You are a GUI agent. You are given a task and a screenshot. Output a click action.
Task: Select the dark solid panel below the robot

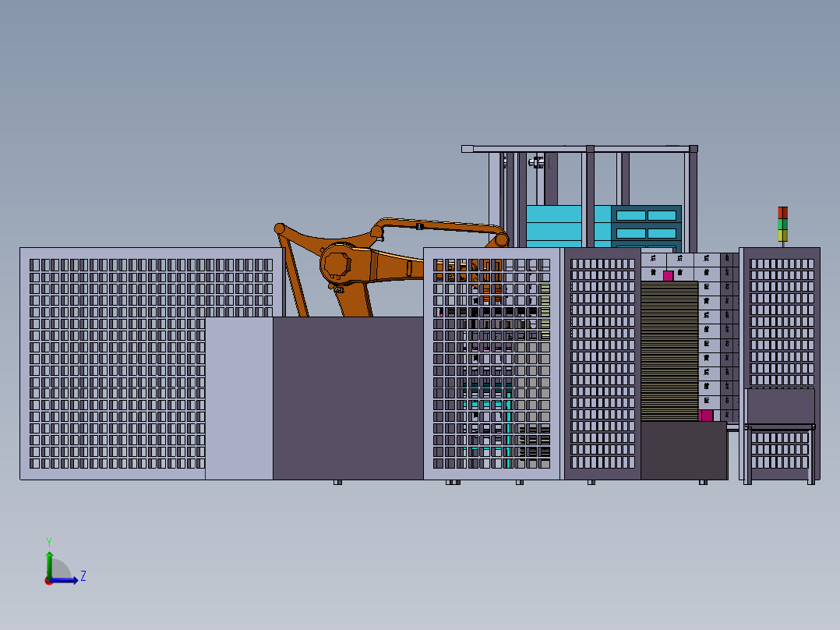point(348,398)
